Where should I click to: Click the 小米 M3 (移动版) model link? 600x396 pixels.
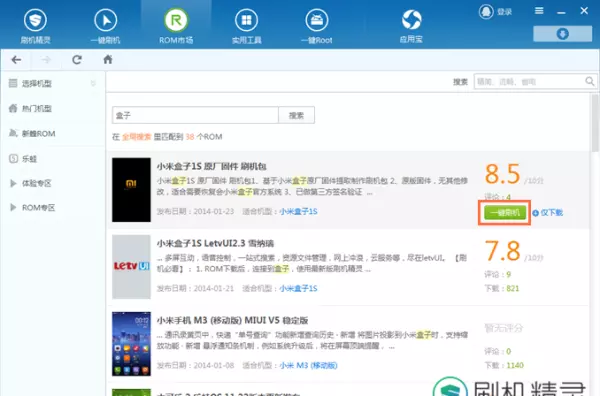[x=308, y=365]
